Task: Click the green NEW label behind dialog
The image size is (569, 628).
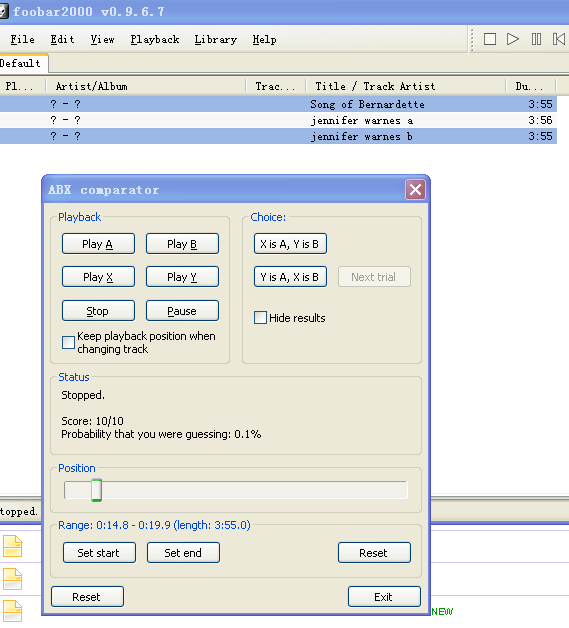Action: point(442,612)
